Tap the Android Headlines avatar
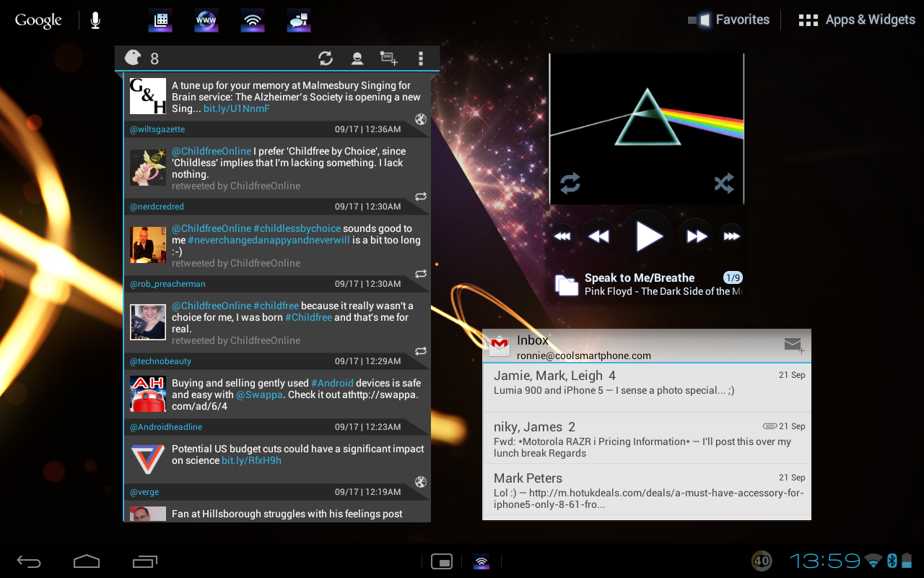Screen dimensions: 924x578 click(148, 394)
